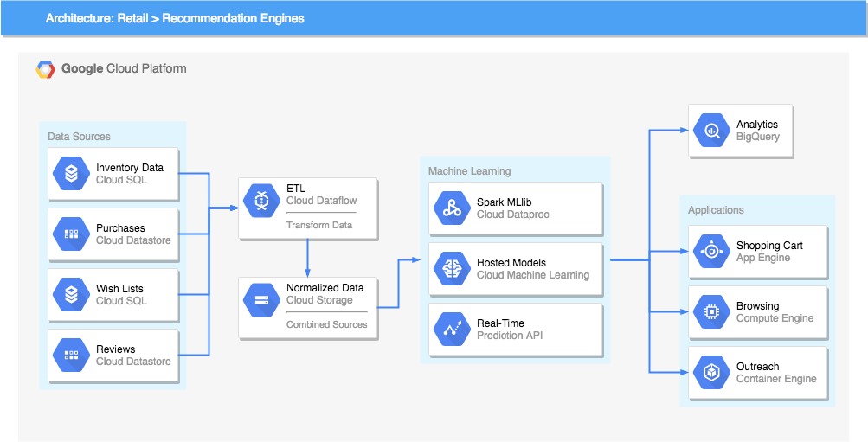Select the 'Applications' group heading
The width and height of the screenshot is (868, 442).
point(716,210)
